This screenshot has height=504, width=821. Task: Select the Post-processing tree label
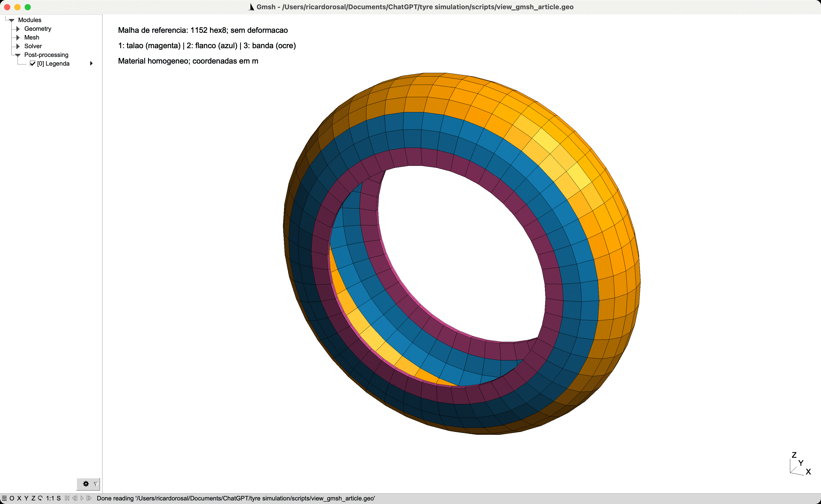(x=46, y=55)
